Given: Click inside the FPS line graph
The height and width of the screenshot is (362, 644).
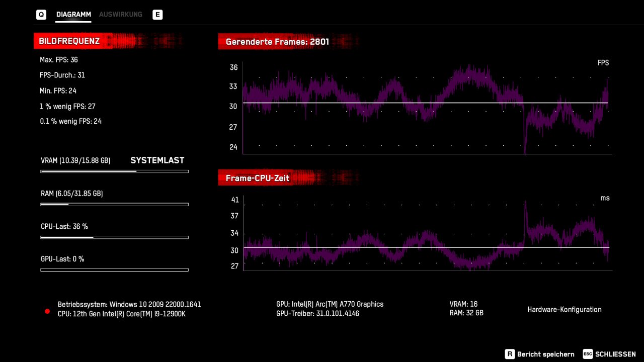Looking at the screenshot, I should click(x=427, y=108).
